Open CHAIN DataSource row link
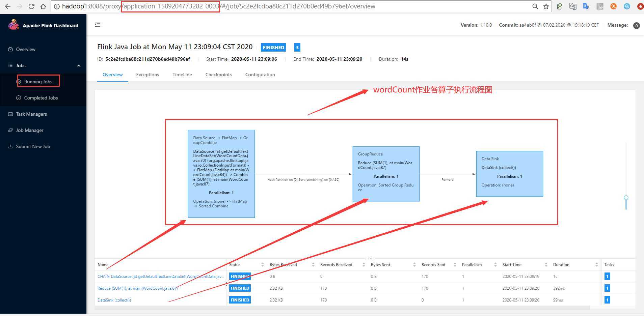644x316 pixels. click(x=161, y=277)
